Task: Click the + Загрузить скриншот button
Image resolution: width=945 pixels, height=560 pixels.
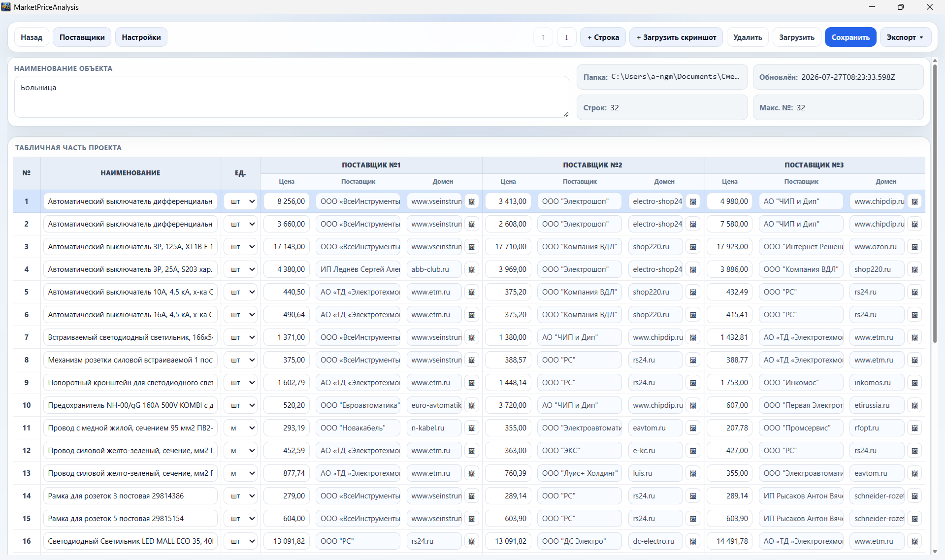Action: click(676, 37)
